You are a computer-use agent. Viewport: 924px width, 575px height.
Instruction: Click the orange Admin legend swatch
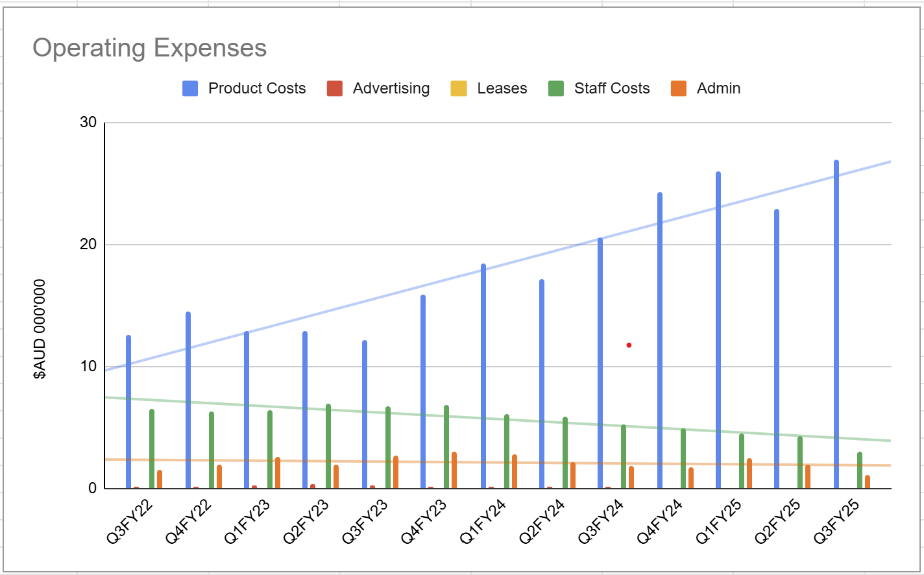pyautogui.click(x=679, y=88)
